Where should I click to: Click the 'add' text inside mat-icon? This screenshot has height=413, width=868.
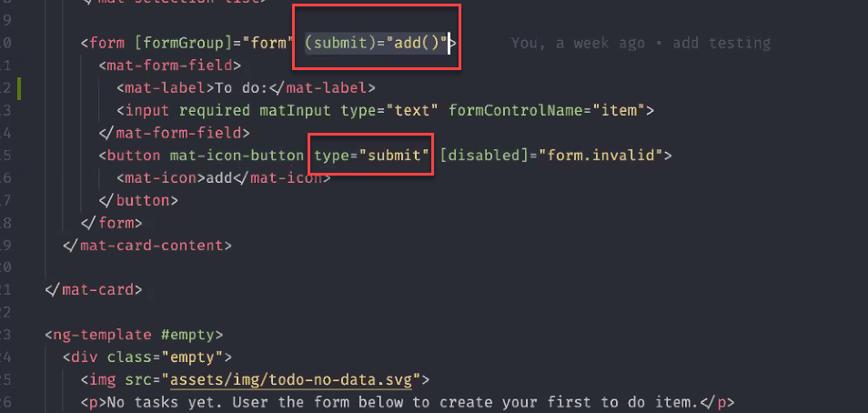click(x=219, y=177)
